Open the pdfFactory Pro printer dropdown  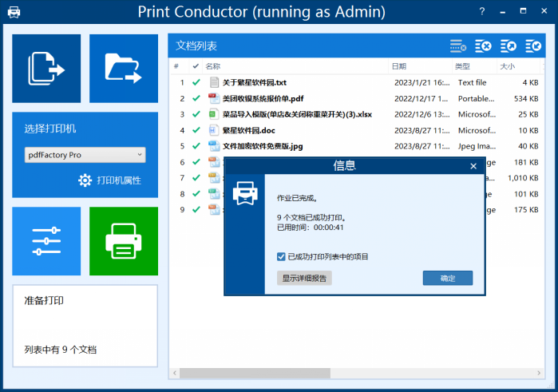pyautogui.click(x=85, y=155)
